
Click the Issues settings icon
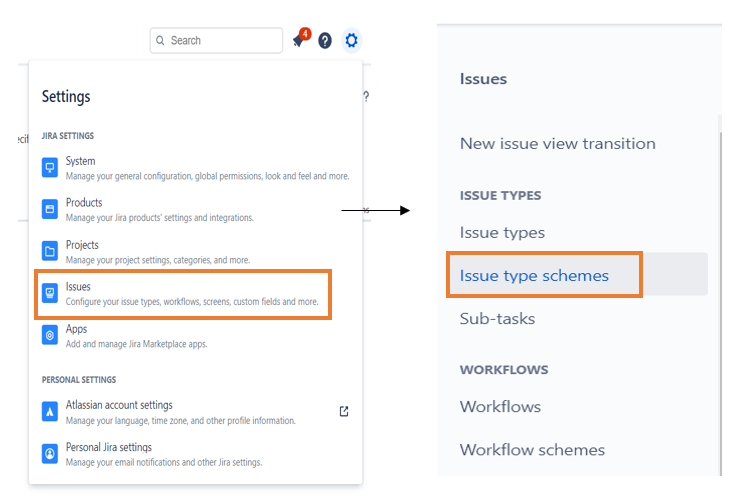click(50, 293)
